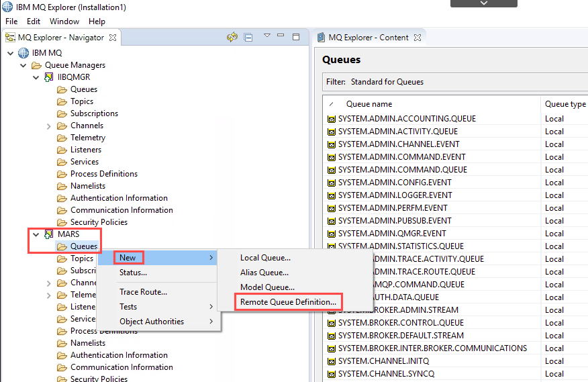The width and height of the screenshot is (588, 382).
Task: Minimize the Navigator panel
Action: click(281, 36)
